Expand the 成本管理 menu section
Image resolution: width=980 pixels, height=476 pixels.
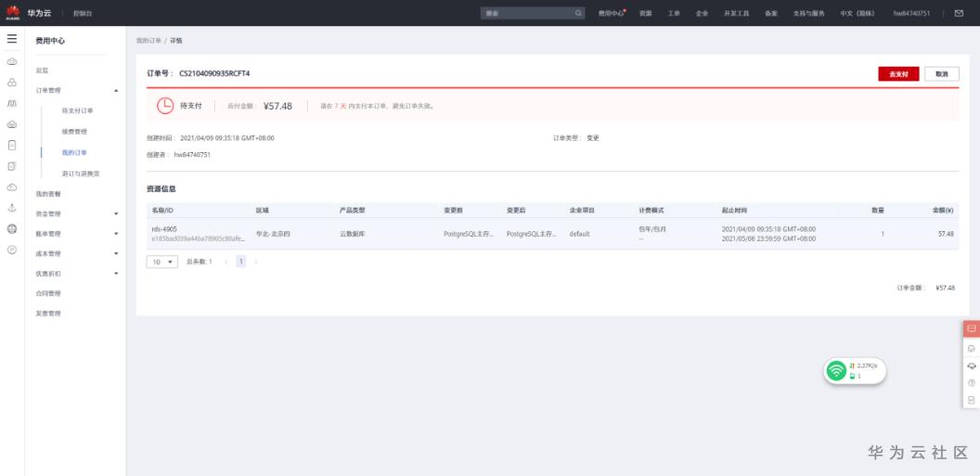(116, 253)
